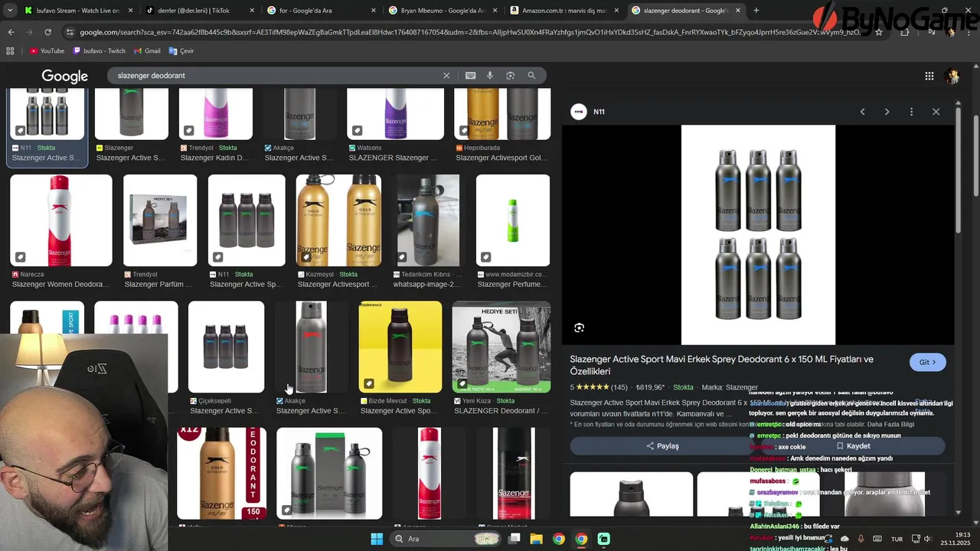This screenshot has width=980, height=551.
Task: Click the browser address bar URL
Action: (x=471, y=32)
